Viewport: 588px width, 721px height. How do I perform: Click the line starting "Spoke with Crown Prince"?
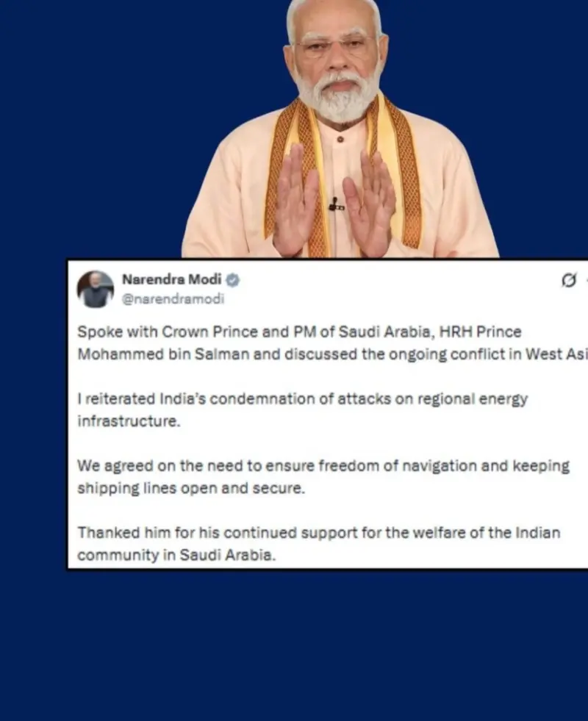point(299,331)
